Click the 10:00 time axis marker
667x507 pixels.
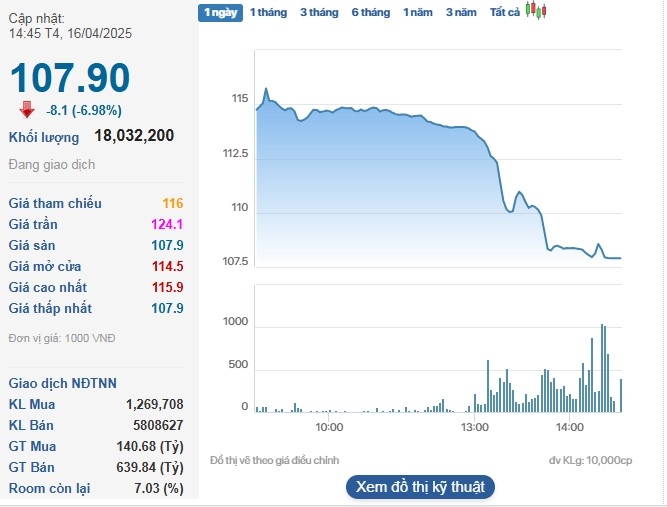[329, 427]
